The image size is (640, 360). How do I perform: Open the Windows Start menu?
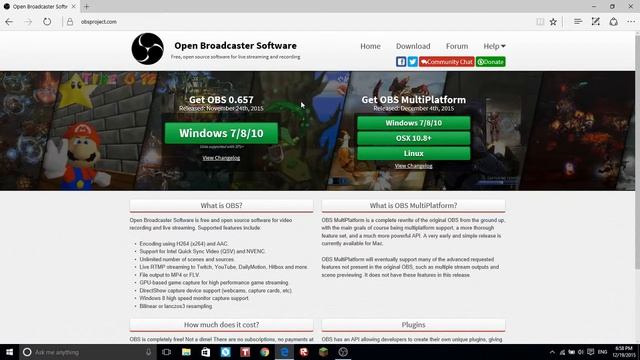(9, 352)
